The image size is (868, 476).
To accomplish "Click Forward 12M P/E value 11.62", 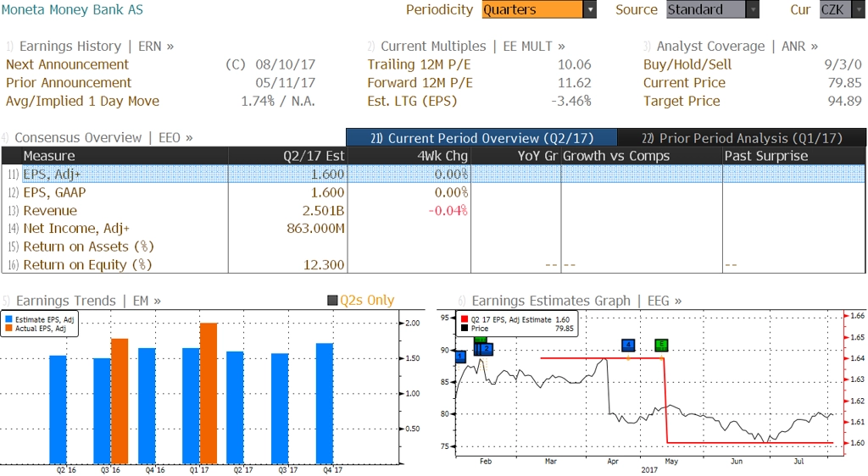I will 574,83.
